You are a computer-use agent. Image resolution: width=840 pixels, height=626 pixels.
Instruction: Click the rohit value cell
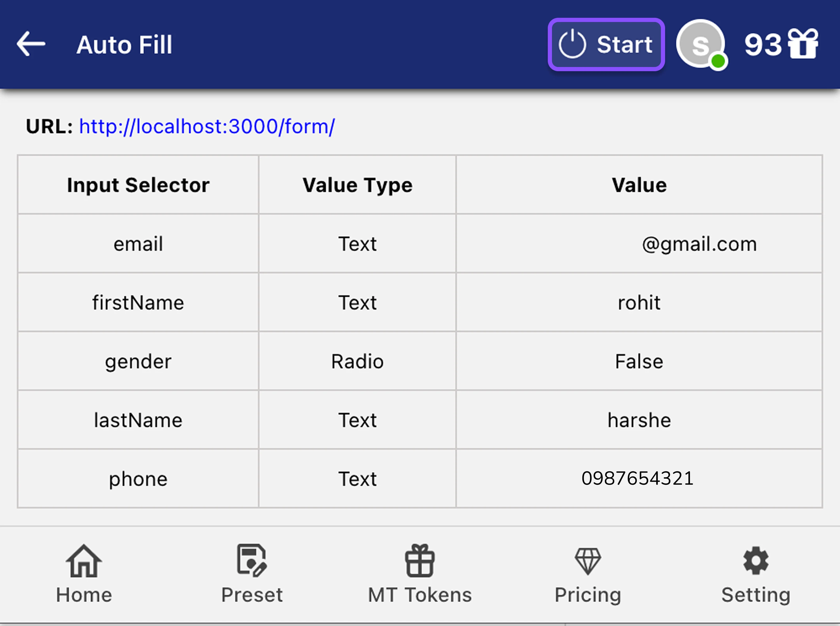(x=639, y=302)
